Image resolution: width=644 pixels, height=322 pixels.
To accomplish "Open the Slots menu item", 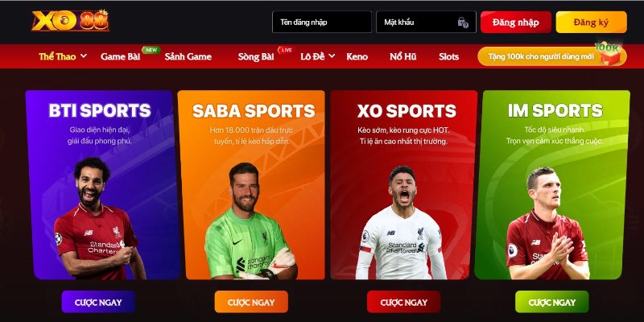I will [x=448, y=56].
